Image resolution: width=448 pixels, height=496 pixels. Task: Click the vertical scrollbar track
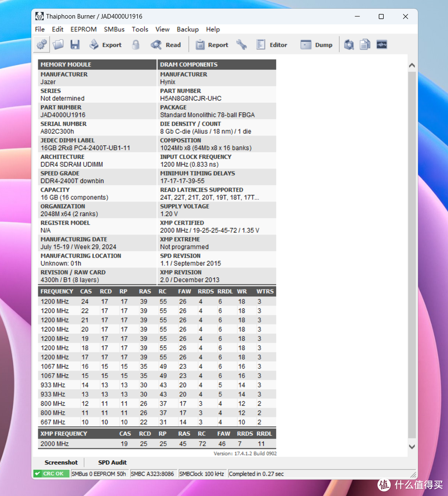(411, 256)
